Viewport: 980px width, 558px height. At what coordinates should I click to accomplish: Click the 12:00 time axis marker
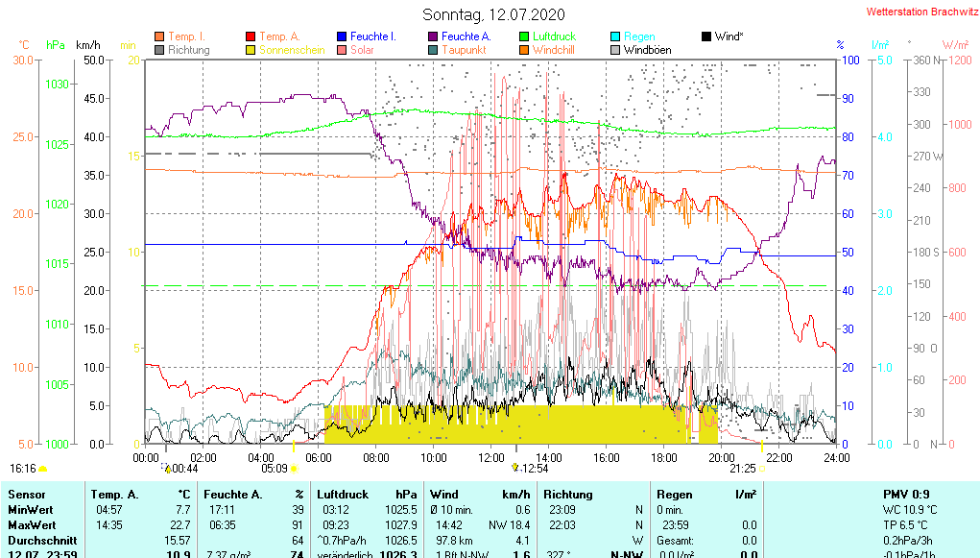coord(491,457)
